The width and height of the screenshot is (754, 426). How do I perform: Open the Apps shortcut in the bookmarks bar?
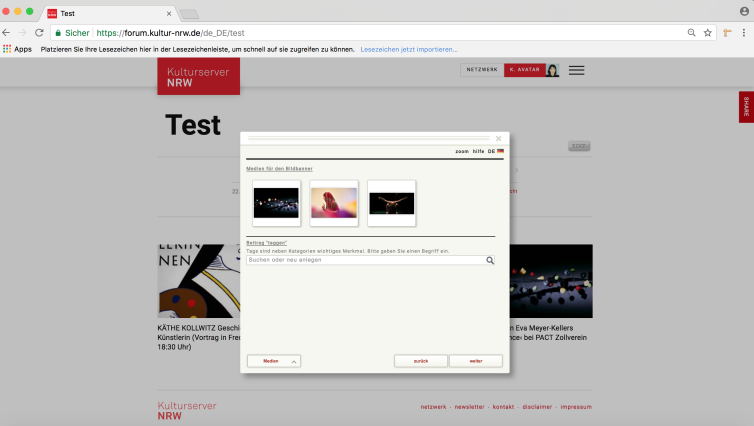pos(17,49)
